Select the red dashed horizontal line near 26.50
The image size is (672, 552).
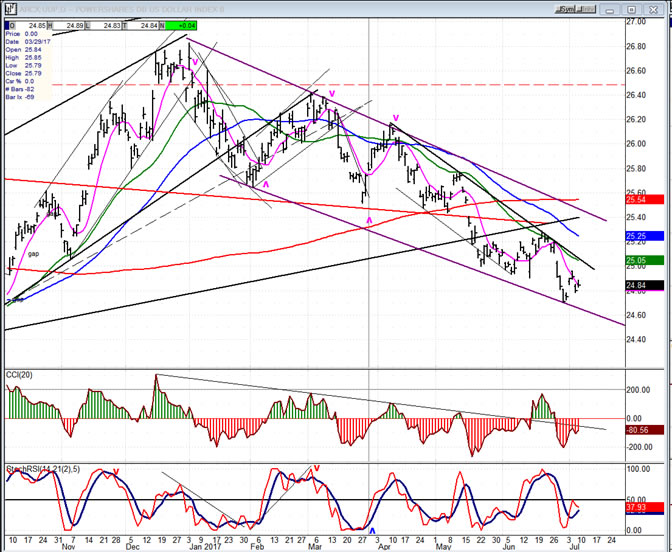[339, 84]
